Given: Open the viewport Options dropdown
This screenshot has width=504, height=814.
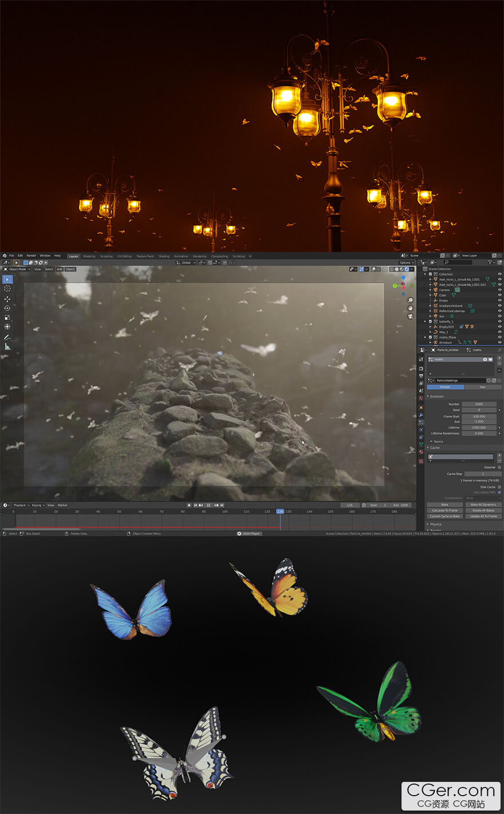Looking at the screenshot, I should point(407,263).
